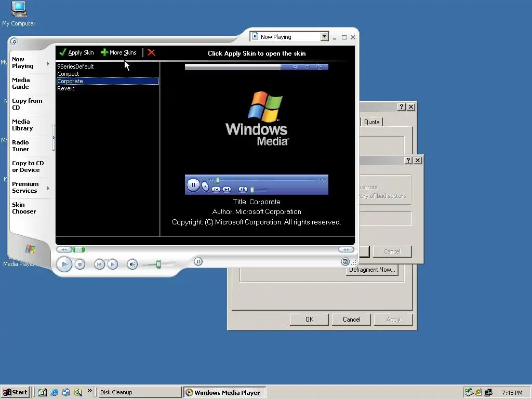Click Cancel in the check disk dialog
532x399 pixels.
[392, 251]
